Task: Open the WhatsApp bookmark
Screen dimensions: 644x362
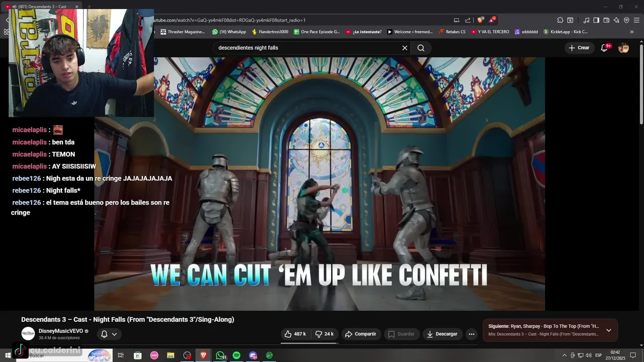Action: pos(229,32)
